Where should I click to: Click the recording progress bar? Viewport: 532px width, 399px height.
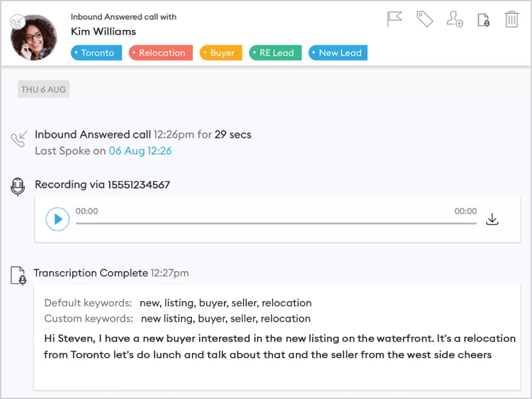[x=275, y=223]
